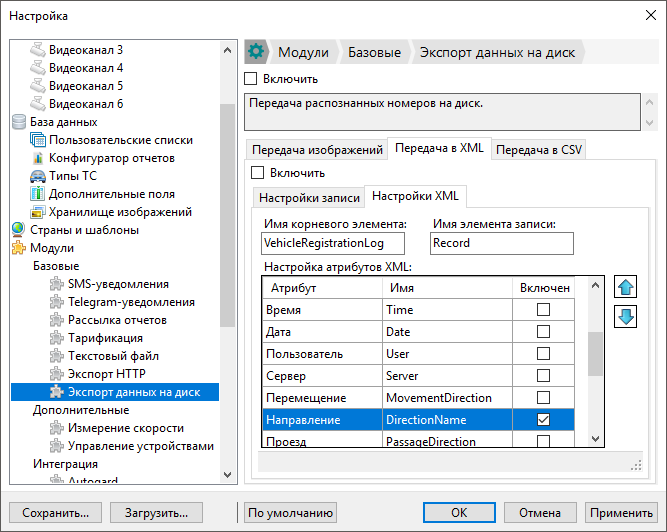Click the globe icon for Страны и шаблоны

coord(19,230)
